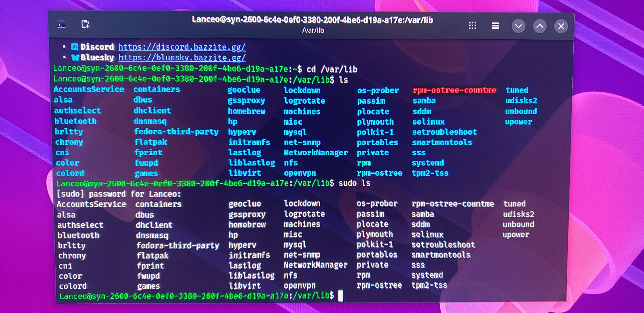Click the blue AccountsService directory name
This screenshot has width=644, height=313.
88,89
